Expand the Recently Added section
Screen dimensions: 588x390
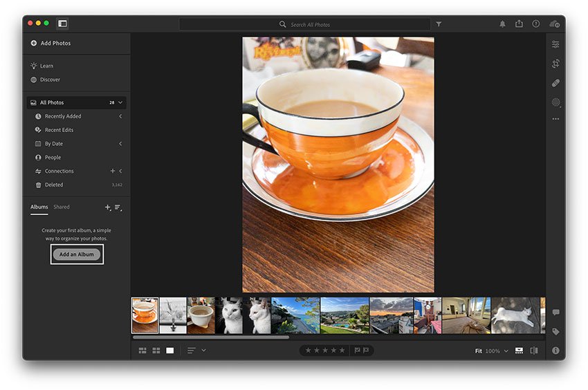pyautogui.click(x=120, y=116)
